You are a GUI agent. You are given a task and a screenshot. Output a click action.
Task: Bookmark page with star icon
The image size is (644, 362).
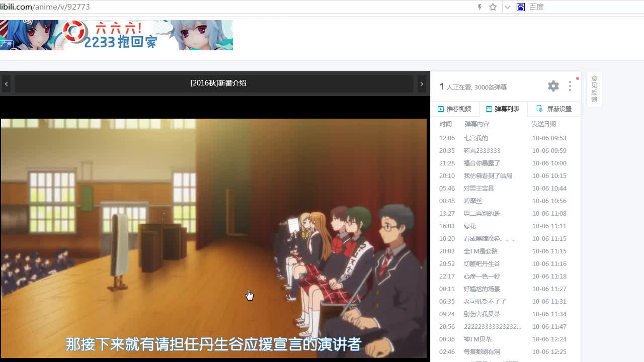click(493, 7)
